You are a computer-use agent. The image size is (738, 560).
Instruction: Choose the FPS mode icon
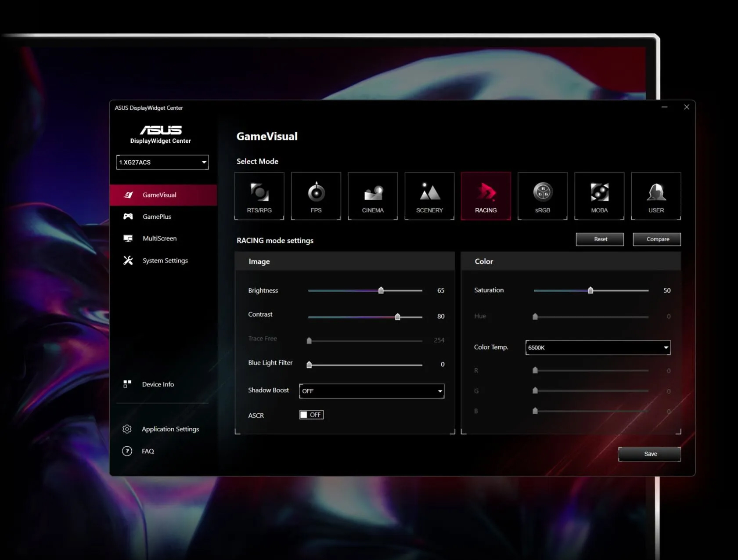[316, 196]
